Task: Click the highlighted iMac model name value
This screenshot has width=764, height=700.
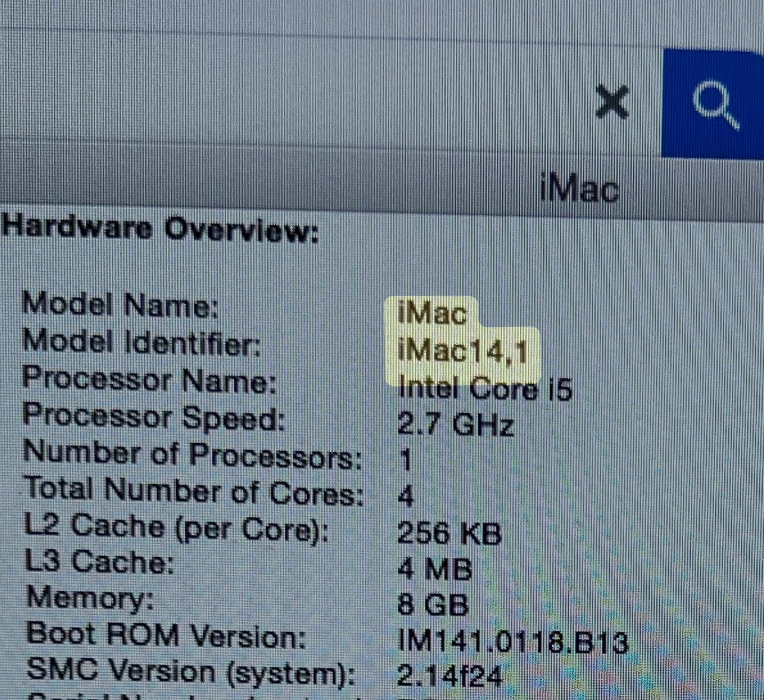Action: pos(433,313)
